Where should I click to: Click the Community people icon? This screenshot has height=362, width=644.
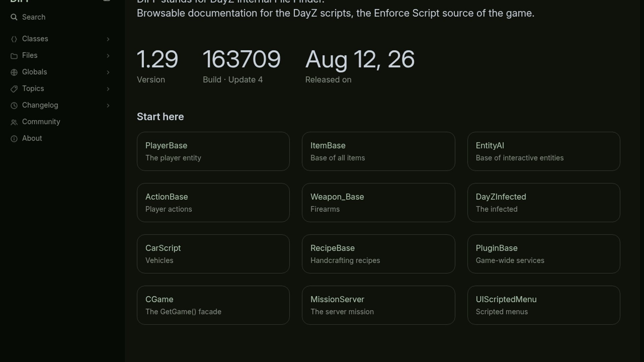[x=14, y=122]
